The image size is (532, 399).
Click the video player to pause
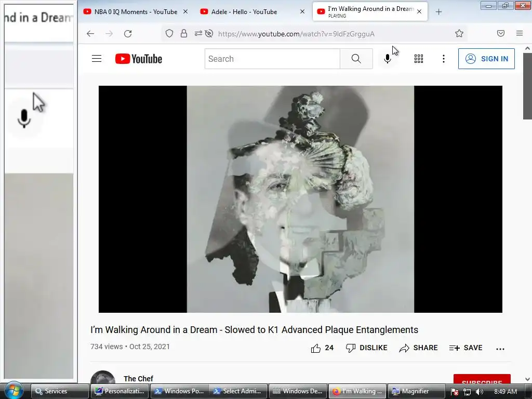(300, 199)
